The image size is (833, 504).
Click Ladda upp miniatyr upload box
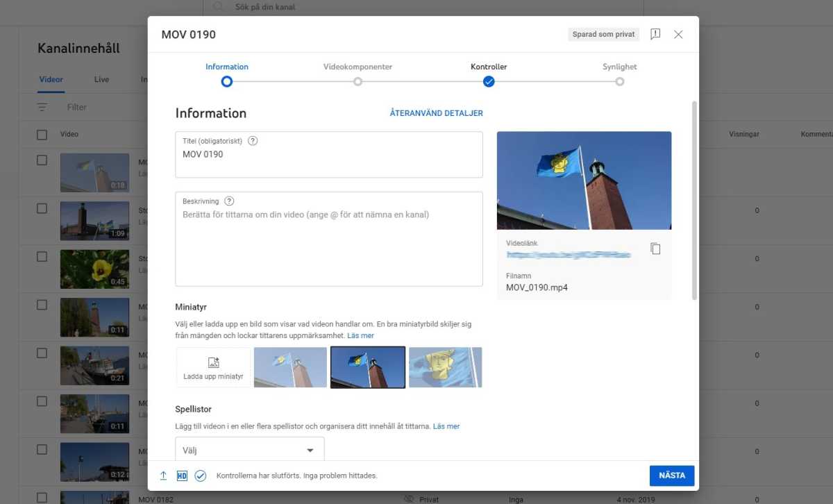[x=214, y=367]
